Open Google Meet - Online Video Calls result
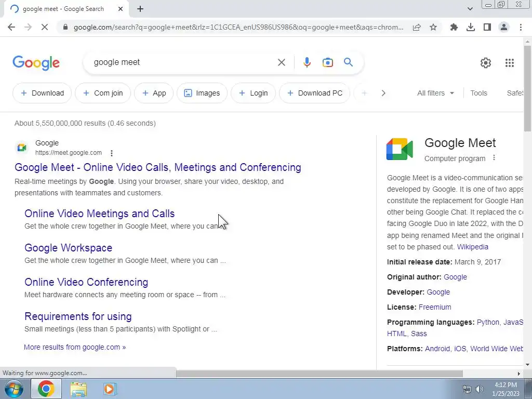This screenshot has height=399, width=532. point(158,167)
